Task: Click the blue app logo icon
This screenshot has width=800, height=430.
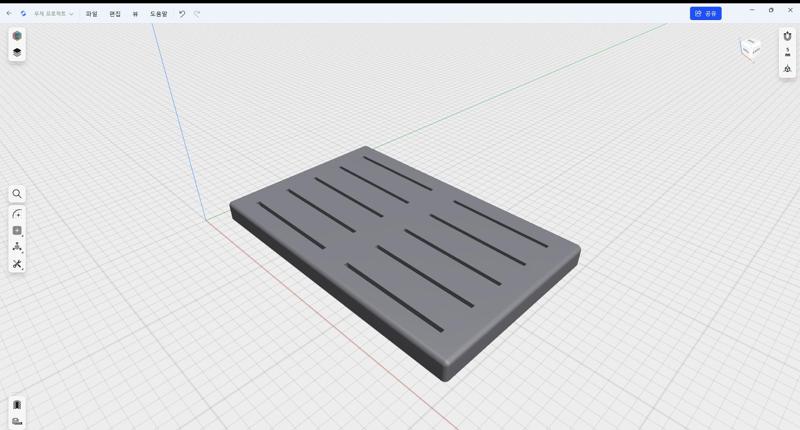Action: (x=23, y=14)
